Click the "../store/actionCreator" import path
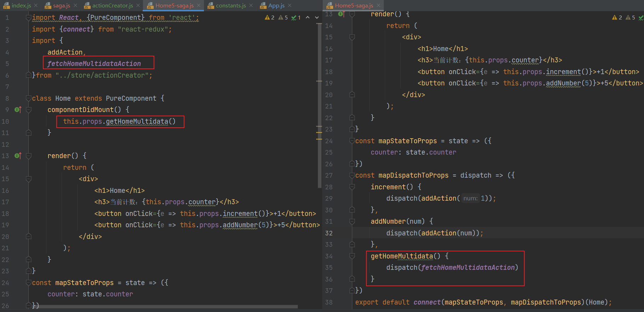This screenshot has width=644, height=312. (x=102, y=75)
